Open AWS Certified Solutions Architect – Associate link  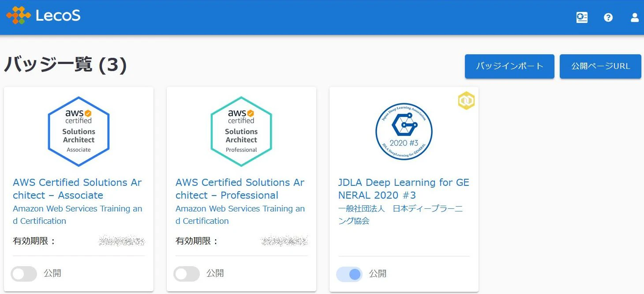pos(77,189)
